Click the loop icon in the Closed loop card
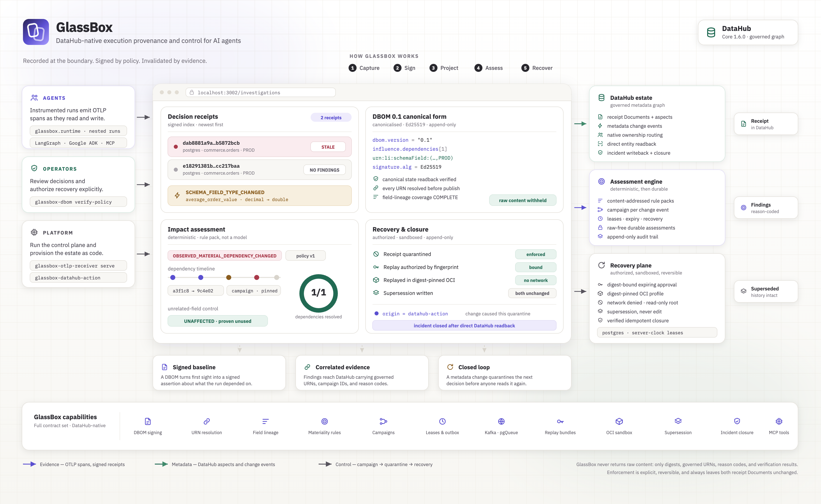The width and height of the screenshot is (821, 504). coord(450,367)
